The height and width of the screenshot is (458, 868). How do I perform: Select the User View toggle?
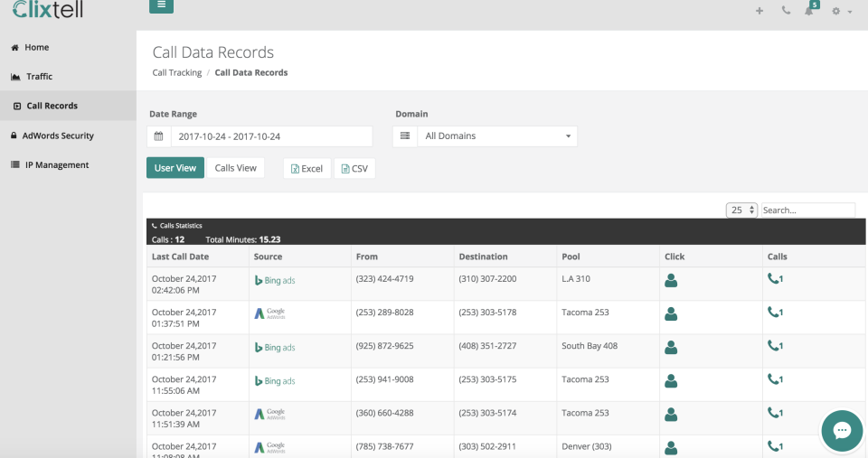click(175, 168)
